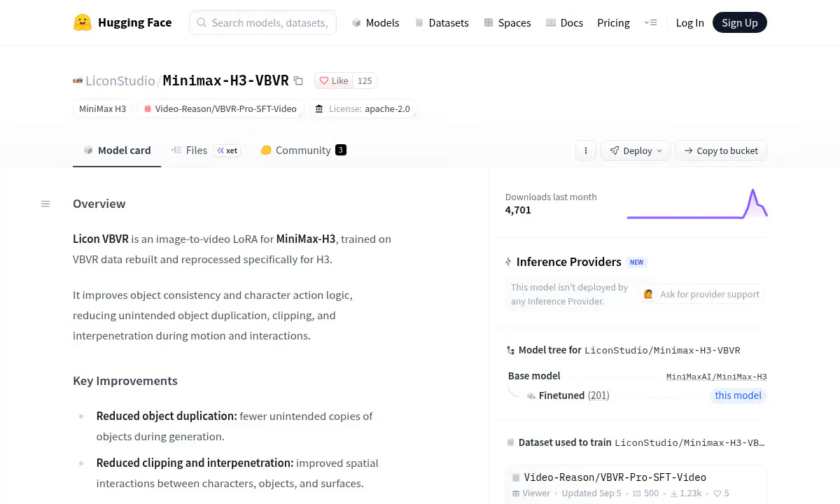Switch to the Model card tab
Image resolution: width=840 pixels, height=504 pixels.
coord(117,150)
